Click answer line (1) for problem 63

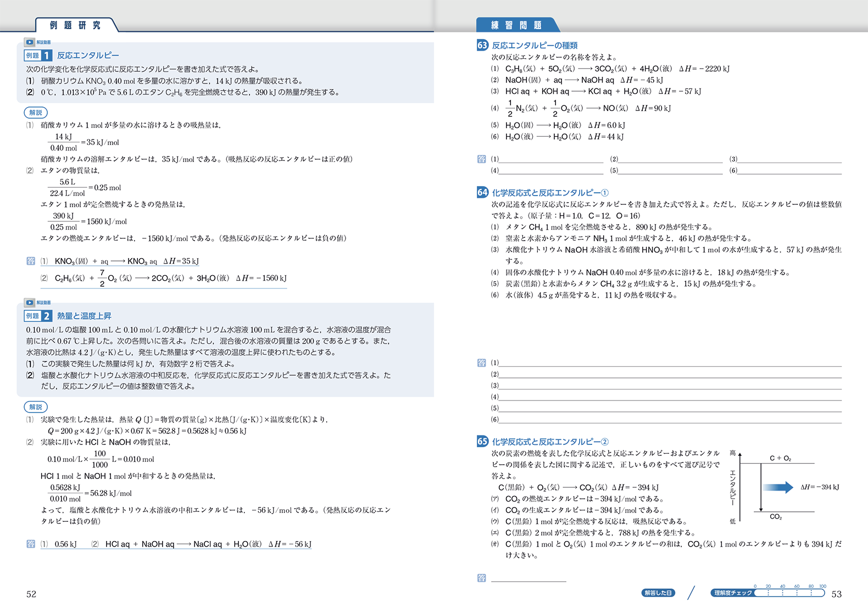coord(551,160)
